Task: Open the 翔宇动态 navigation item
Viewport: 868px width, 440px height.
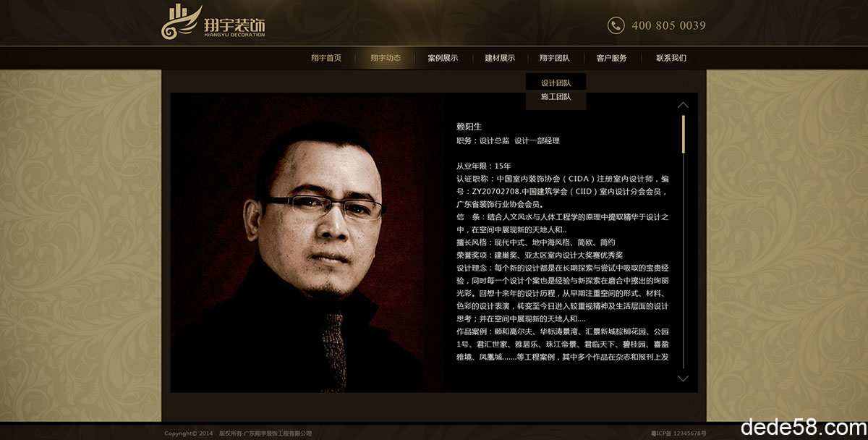Action: click(x=386, y=58)
